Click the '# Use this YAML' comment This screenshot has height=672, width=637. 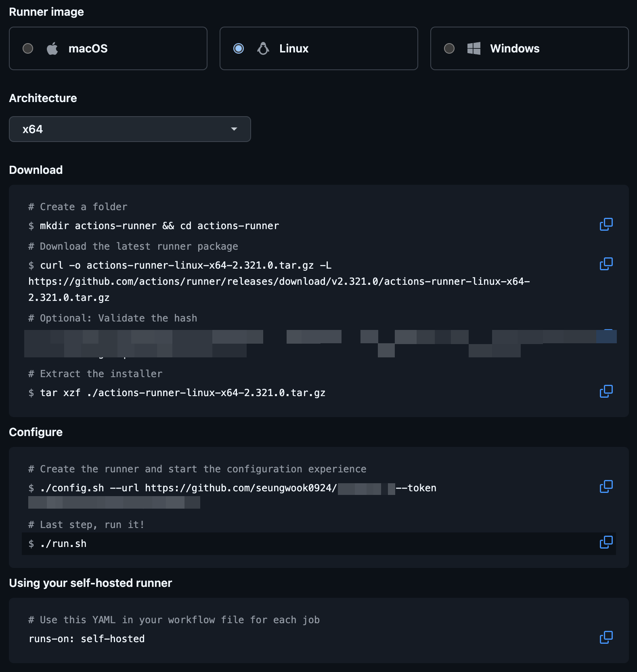click(174, 620)
